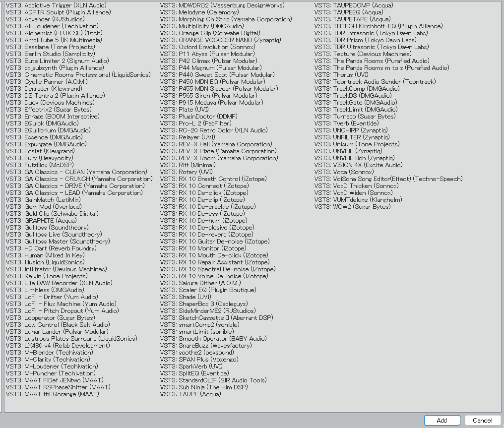This screenshot has width=504, height=428.
Task: Choose VST3: RC-20 Retro Color (XLN Audio)
Action: (214, 130)
